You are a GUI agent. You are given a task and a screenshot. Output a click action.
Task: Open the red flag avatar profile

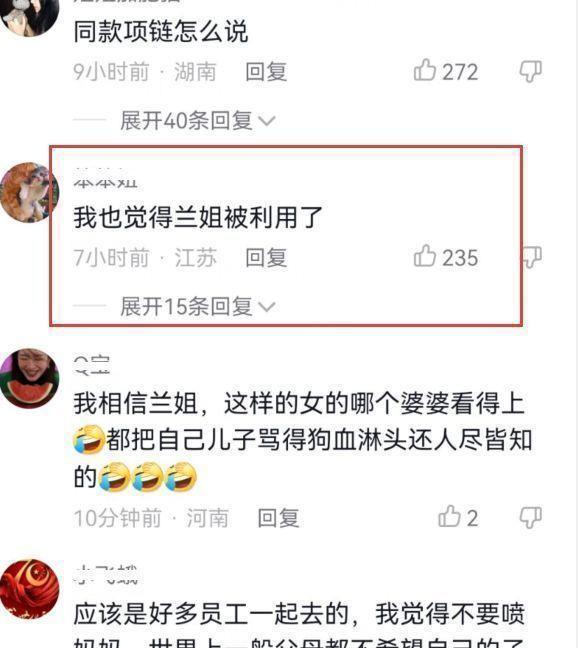tap(29, 589)
